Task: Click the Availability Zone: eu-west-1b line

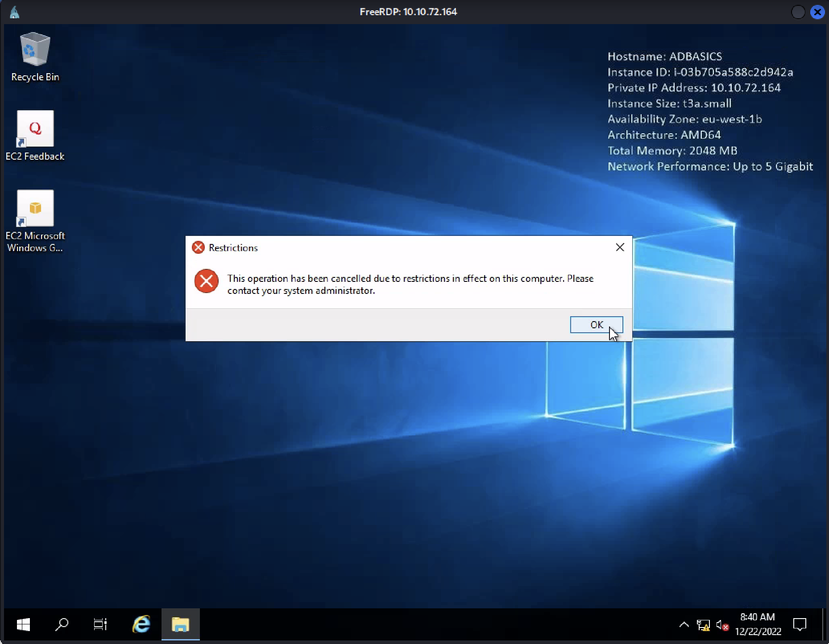Action: 685,119
